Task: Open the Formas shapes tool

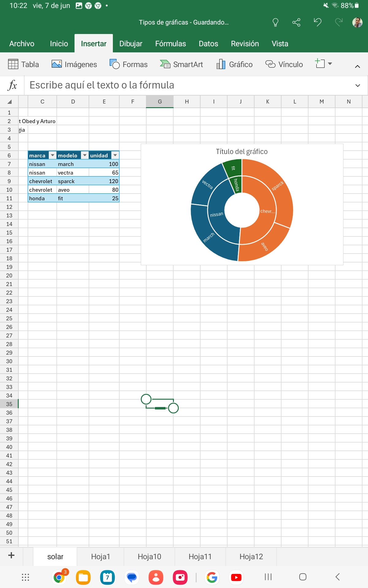Action: click(x=128, y=64)
